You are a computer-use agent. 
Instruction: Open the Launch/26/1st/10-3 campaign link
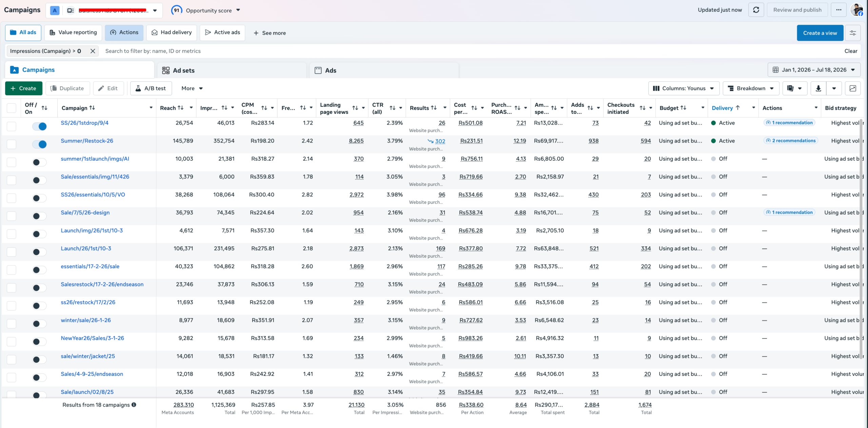click(x=86, y=248)
